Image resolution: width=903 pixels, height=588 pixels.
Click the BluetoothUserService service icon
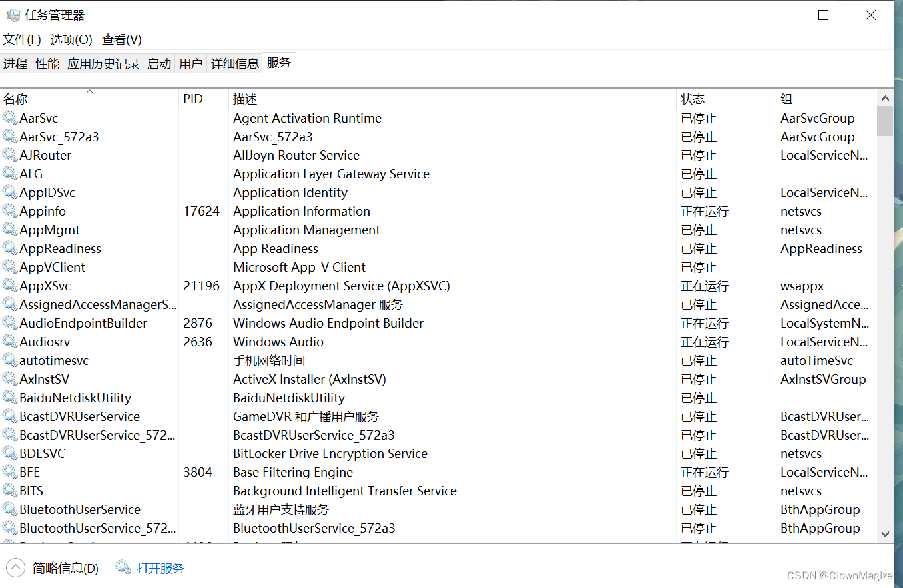coord(9,509)
